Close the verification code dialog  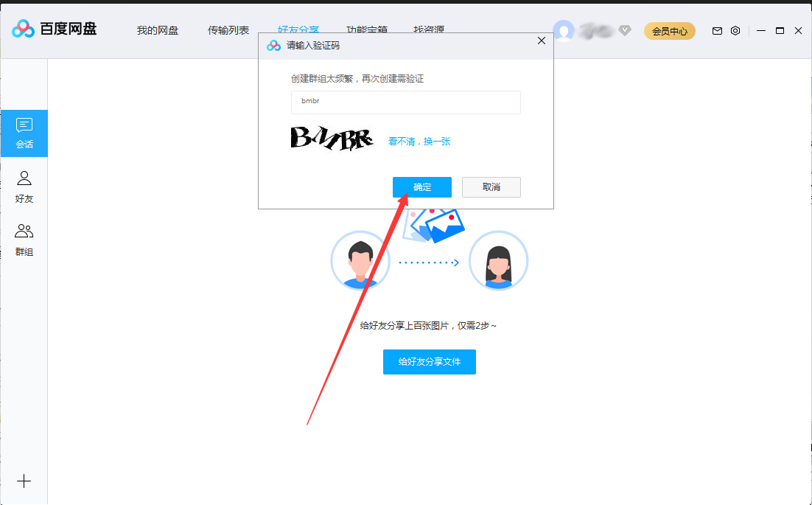click(x=542, y=41)
